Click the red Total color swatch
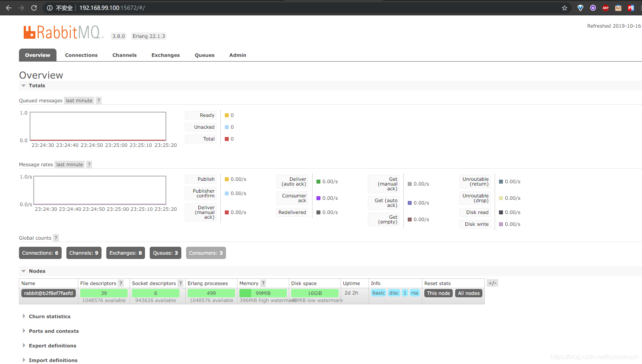642x364 pixels. tap(227, 139)
